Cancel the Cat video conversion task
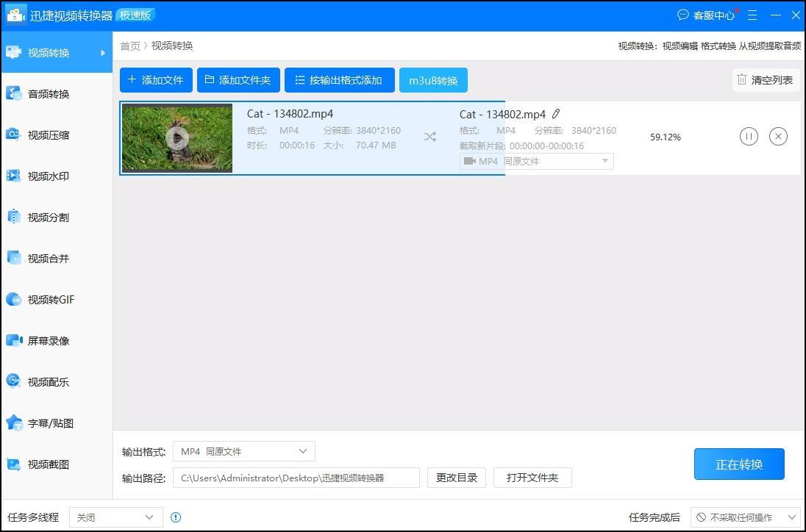Viewport: 806px width, 532px height. (778, 137)
